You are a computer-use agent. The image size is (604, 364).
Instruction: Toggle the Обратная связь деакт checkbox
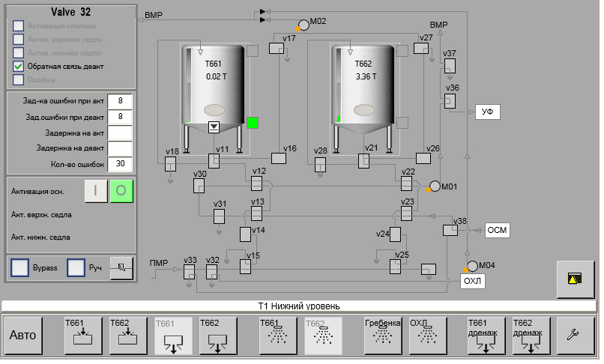pyautogui.click(x=19, y=67)
